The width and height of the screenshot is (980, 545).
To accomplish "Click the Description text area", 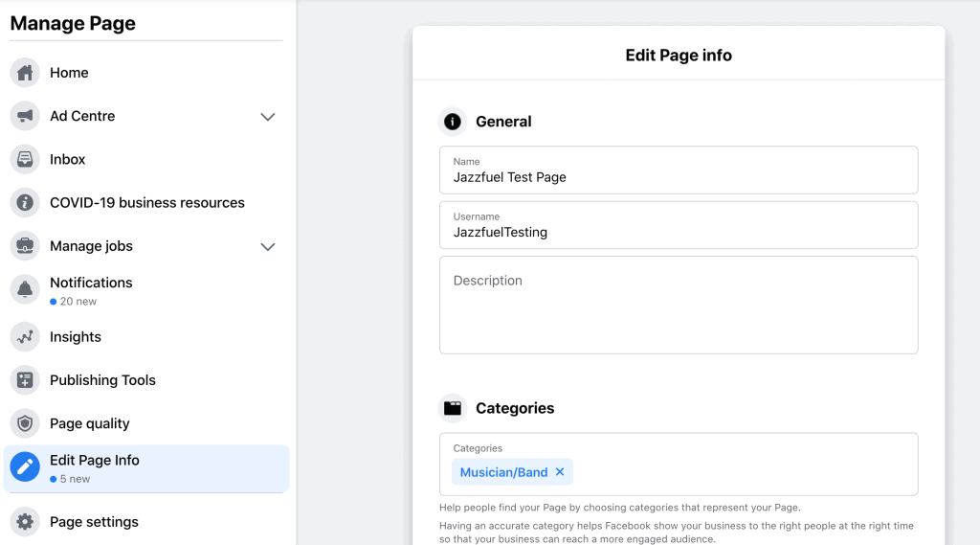I will tap(679, 306).
